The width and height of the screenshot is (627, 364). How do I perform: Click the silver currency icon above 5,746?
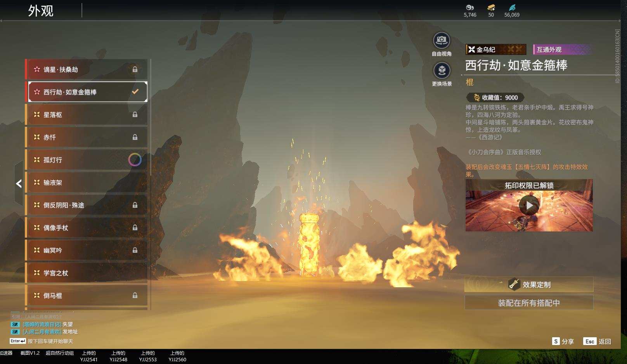pyautogui.click(x=470, y=7)
